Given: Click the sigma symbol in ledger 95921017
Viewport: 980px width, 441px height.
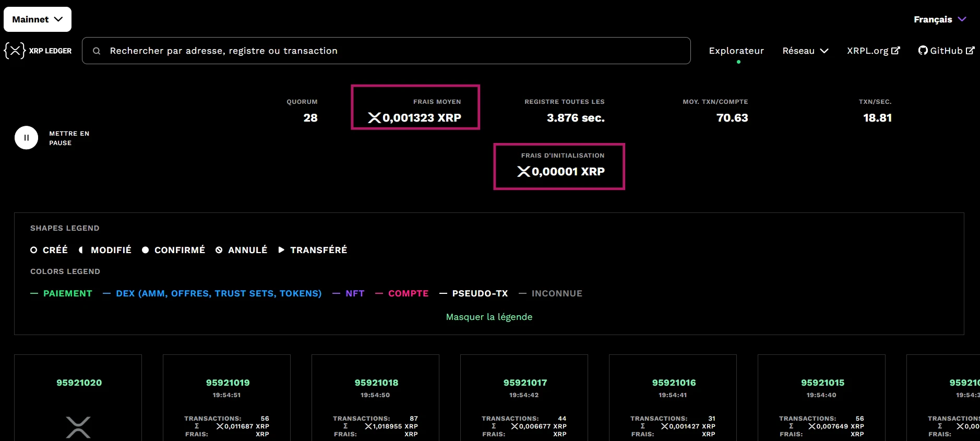Looking at the screenshot, I should pyautogui.click(x=494, y=426).
